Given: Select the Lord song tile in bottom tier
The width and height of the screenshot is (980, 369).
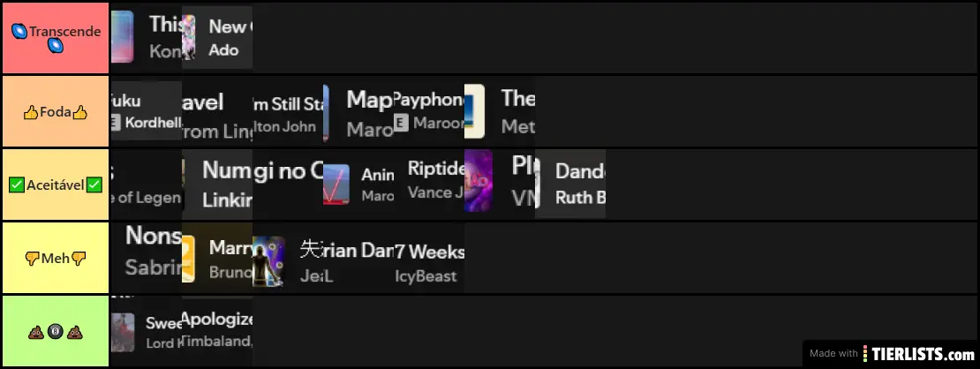Looking at the screenshot, I should pos(146,332).
